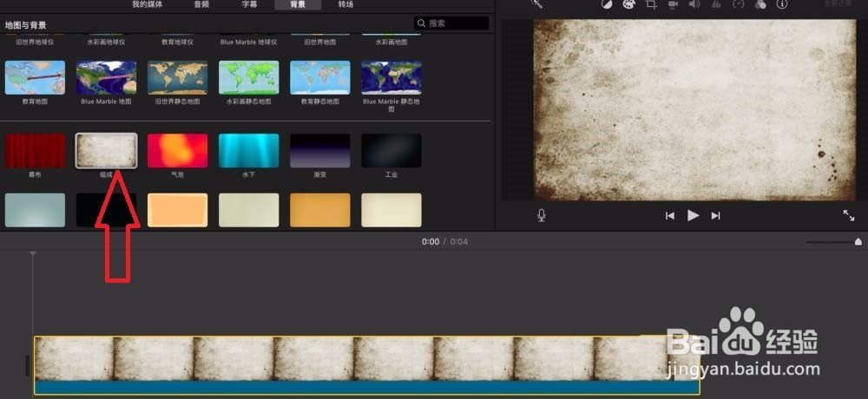Select the crop tool

point(651,4)
